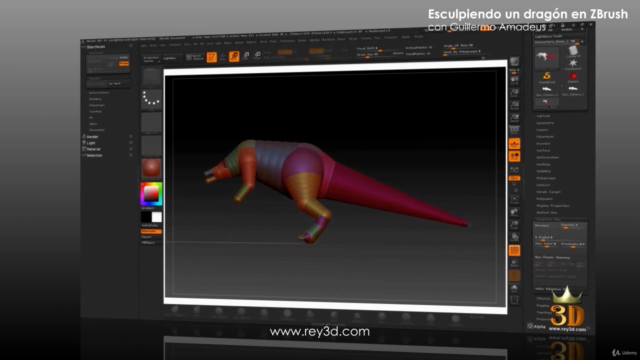Select the PolyMesh3D star tool icon

coord(573,64)
